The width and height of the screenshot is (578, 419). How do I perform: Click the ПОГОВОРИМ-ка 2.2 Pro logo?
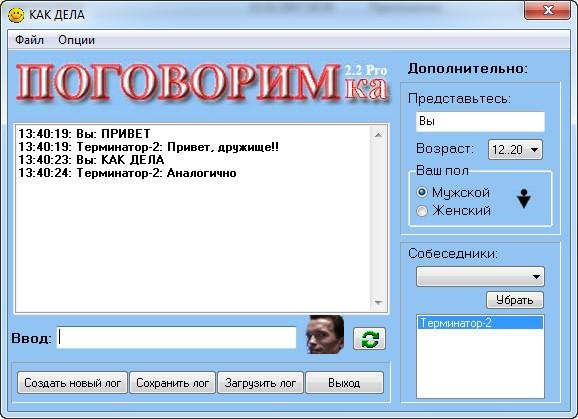coord(202,83)
